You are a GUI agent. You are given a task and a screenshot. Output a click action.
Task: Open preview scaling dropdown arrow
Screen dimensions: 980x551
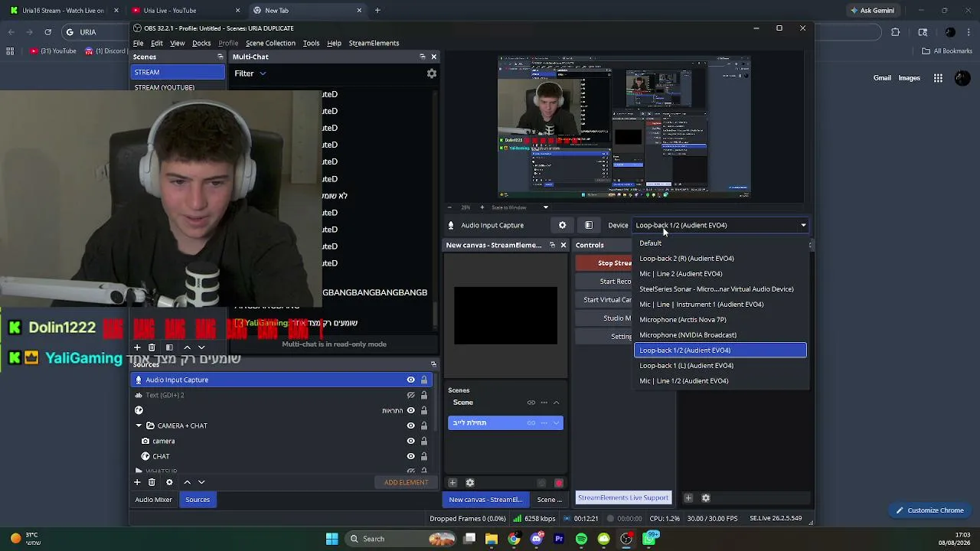point(545,207)
